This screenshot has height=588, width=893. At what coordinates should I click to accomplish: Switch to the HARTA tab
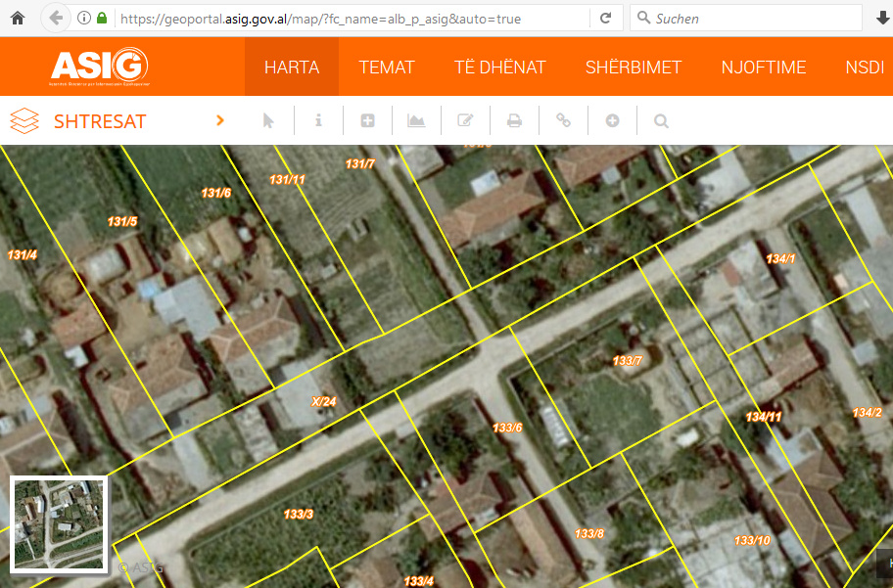coord(292,68)
